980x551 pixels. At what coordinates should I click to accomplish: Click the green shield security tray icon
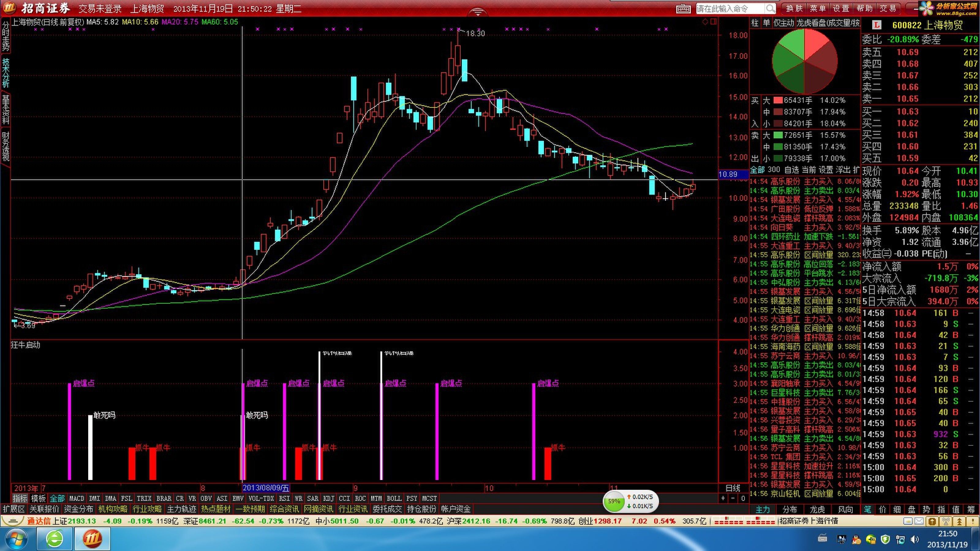886,539
